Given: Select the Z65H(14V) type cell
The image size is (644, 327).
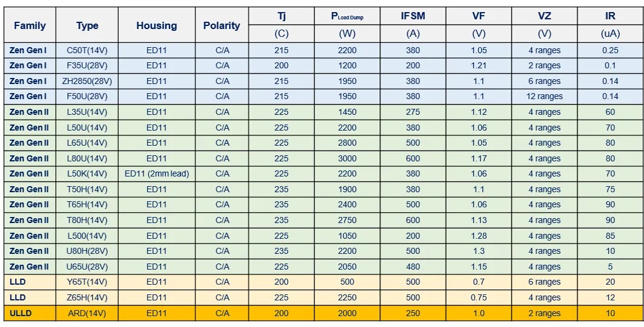Looking at the screenshot, I should 87,297.
